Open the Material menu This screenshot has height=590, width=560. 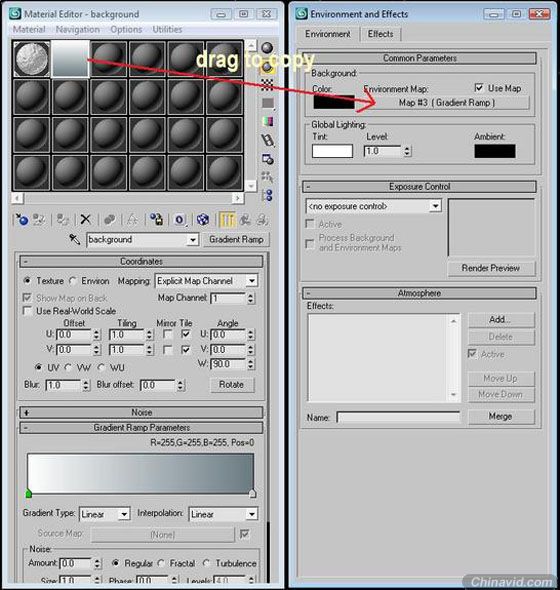pos(29,29)
